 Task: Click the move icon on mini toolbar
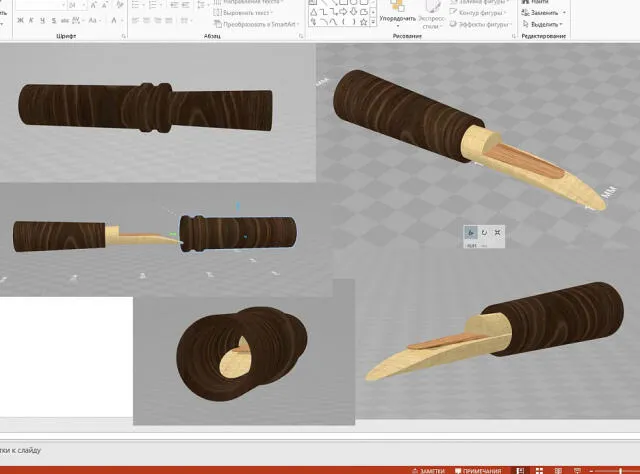click(471, 232)
